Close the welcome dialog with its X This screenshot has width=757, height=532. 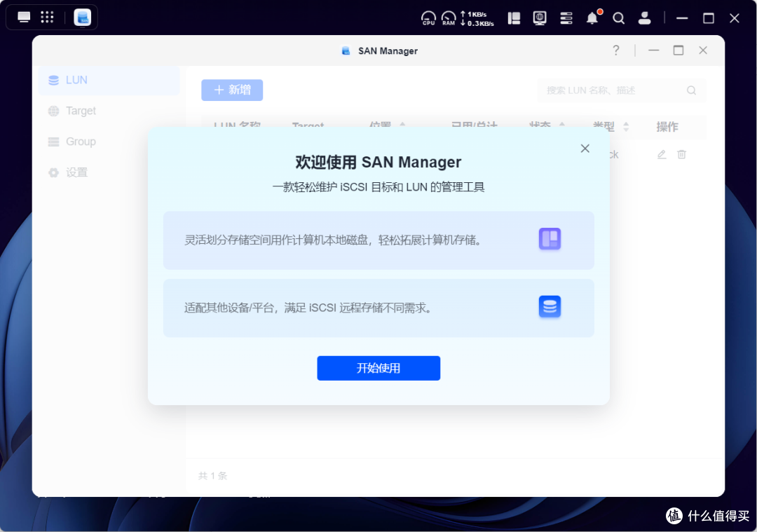[585, 148]
